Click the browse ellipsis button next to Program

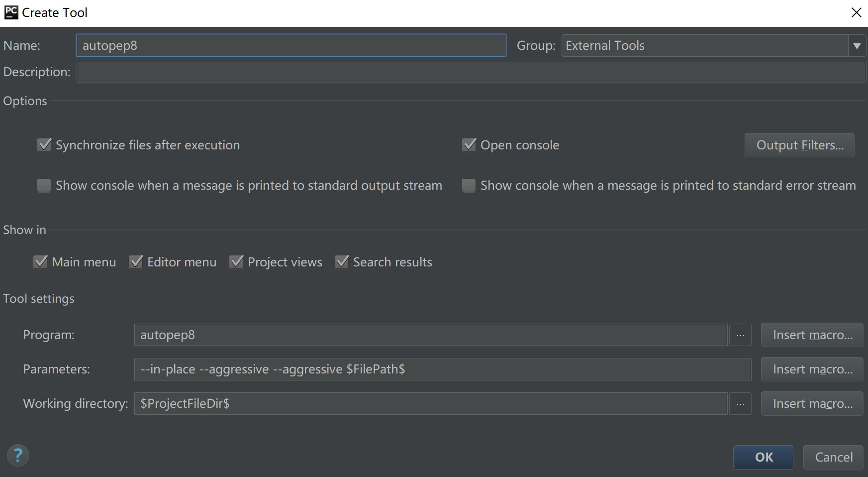point(740,335)
